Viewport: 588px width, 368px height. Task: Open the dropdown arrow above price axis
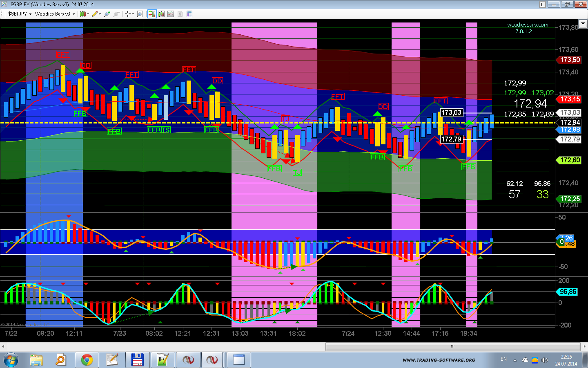coord(583,24)
